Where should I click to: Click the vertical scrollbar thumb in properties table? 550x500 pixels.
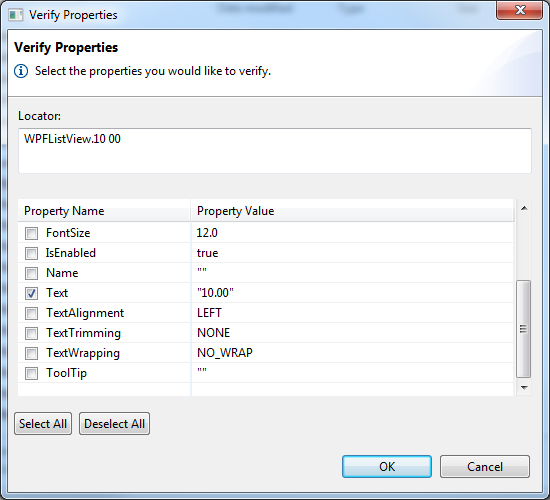coord(523,329)
